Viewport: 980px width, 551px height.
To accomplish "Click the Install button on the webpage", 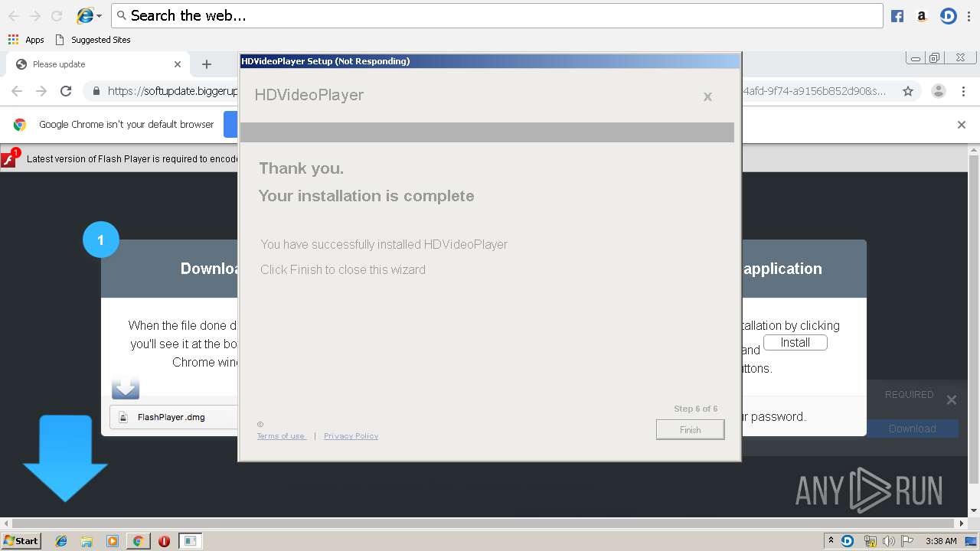I will pyautogui.click(x=795, y=343).
